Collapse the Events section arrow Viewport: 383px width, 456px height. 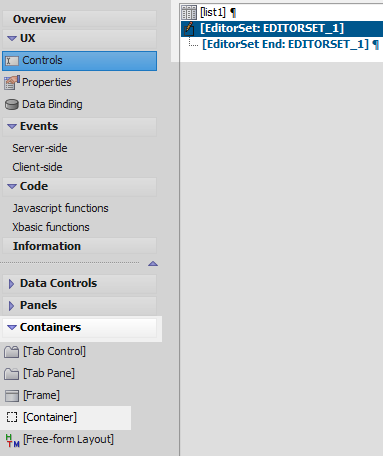12,127
